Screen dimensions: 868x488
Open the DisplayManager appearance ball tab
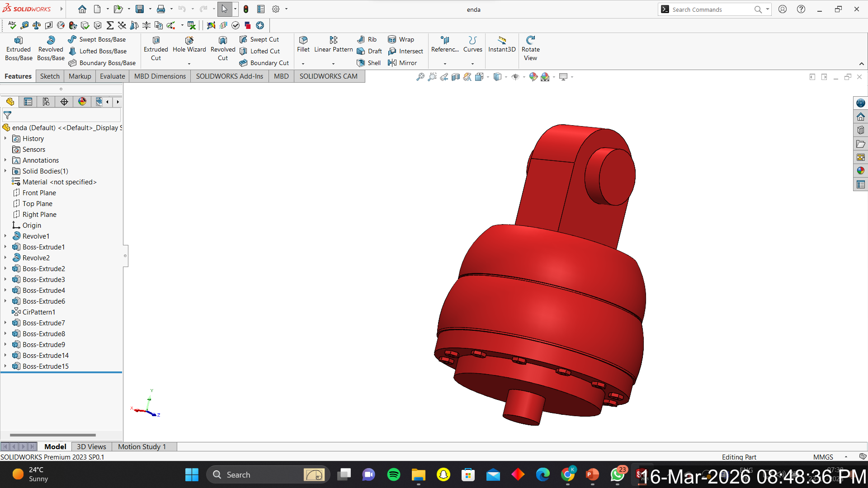(x=82, y=102)
